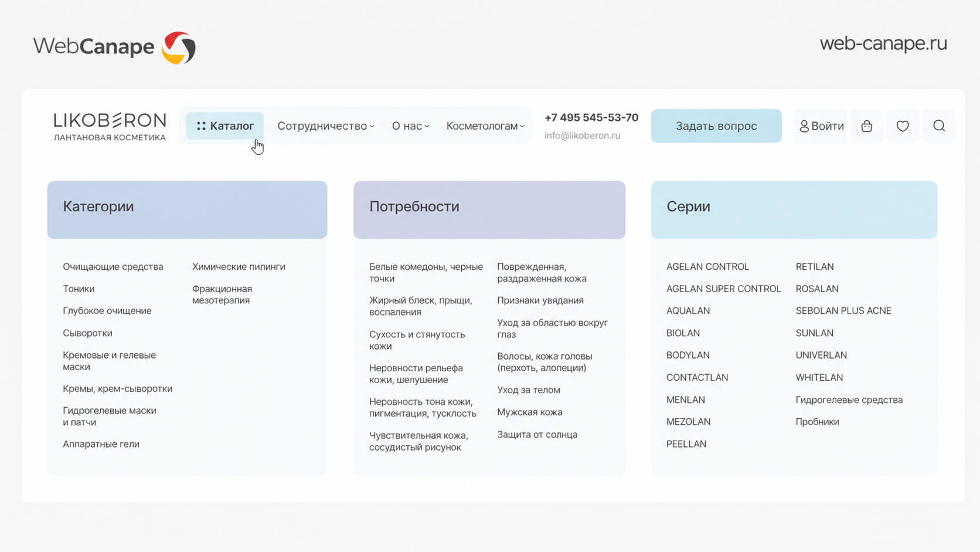The image size is (980, 552).
Task: Open Глубокое очищение category
Action: tap(107, 311)
